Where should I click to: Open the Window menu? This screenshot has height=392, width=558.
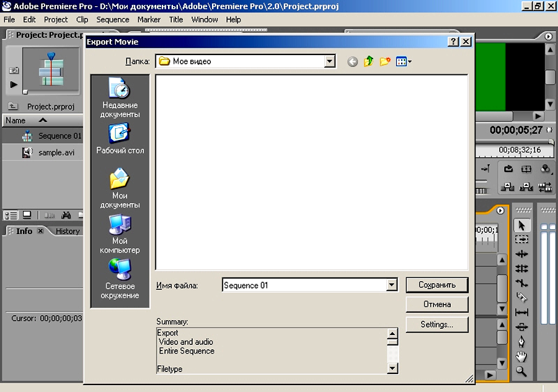[205, 20]
